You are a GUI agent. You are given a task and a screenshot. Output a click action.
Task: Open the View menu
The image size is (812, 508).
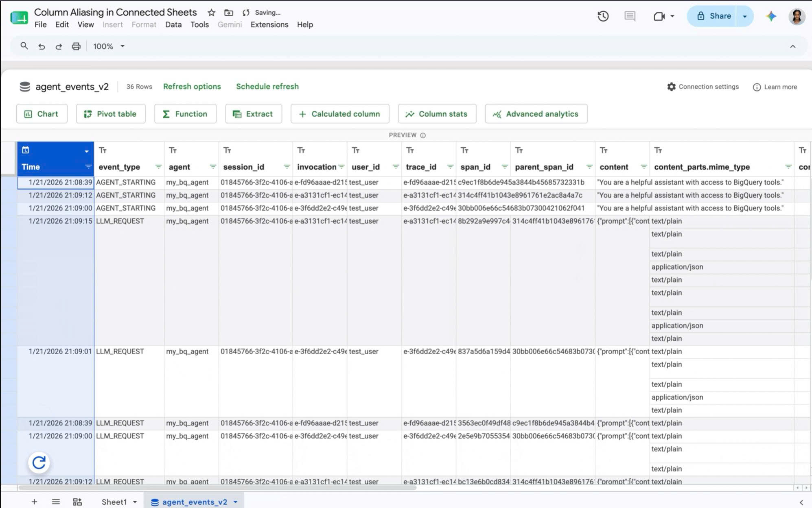(85, 25)
